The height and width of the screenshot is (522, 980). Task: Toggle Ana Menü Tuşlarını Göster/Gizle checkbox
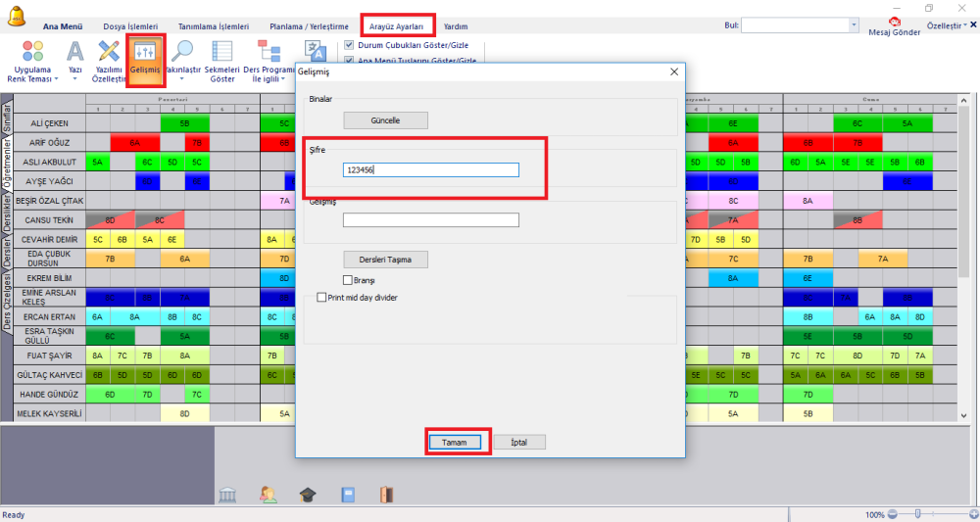click(x=350, y=60)
